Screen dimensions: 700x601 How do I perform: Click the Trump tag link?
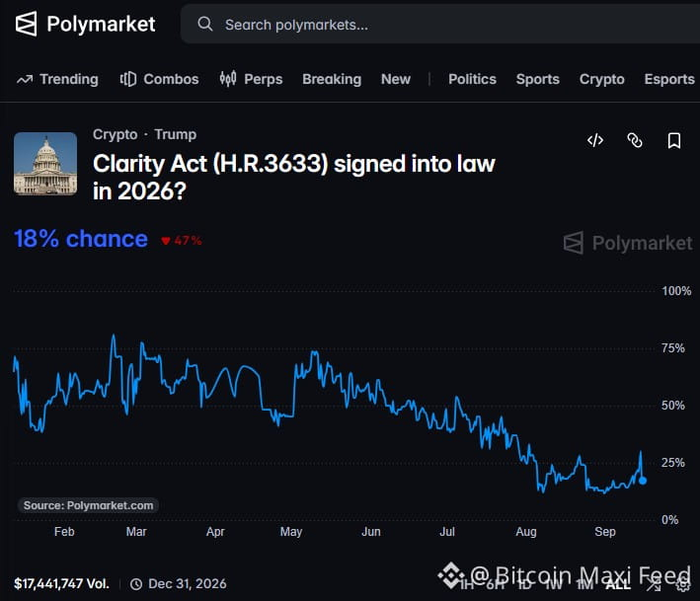[x=176, y=134]
